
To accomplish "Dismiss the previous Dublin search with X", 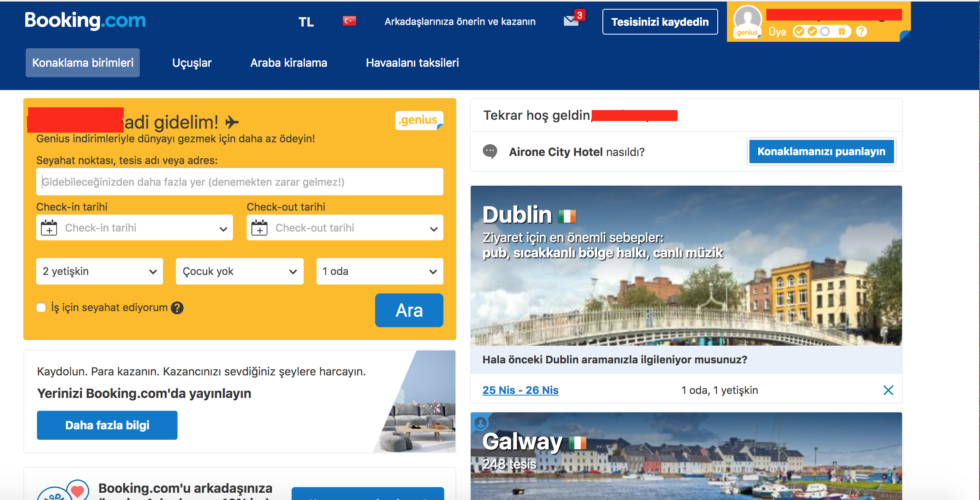I will (x=888, y=390).
